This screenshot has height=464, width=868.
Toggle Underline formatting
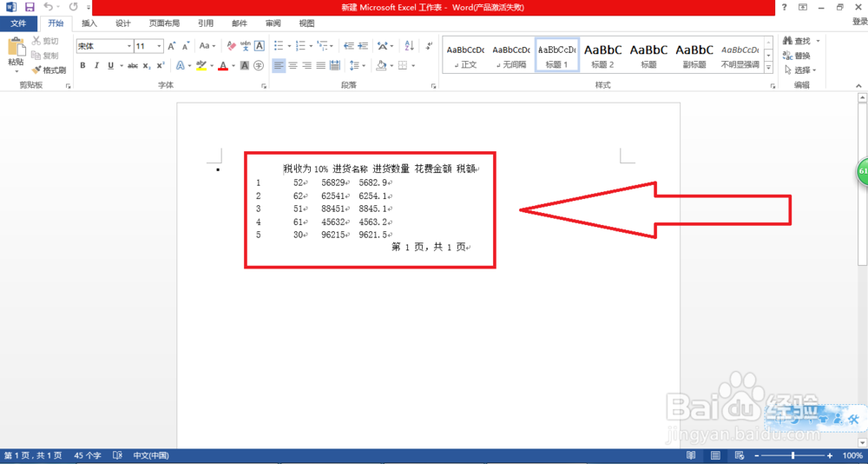110,65
